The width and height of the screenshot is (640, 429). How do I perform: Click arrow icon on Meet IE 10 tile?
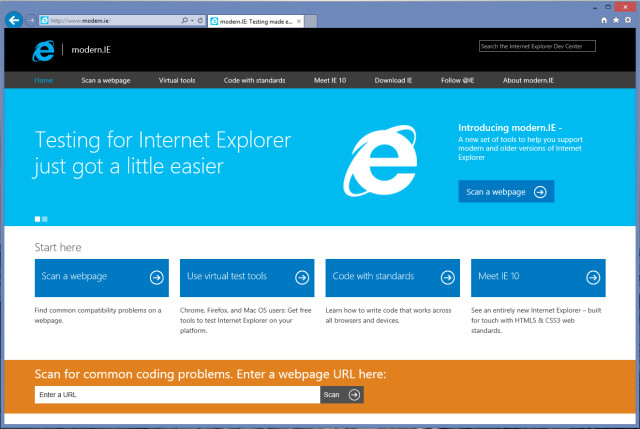click(x=593, y=278)
